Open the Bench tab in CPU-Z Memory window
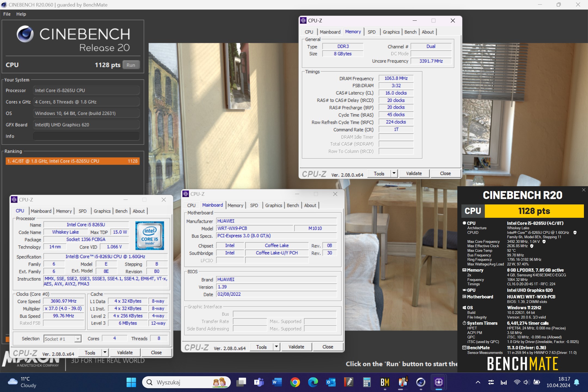This screenshot has width=588, height=392. point(410,32)
